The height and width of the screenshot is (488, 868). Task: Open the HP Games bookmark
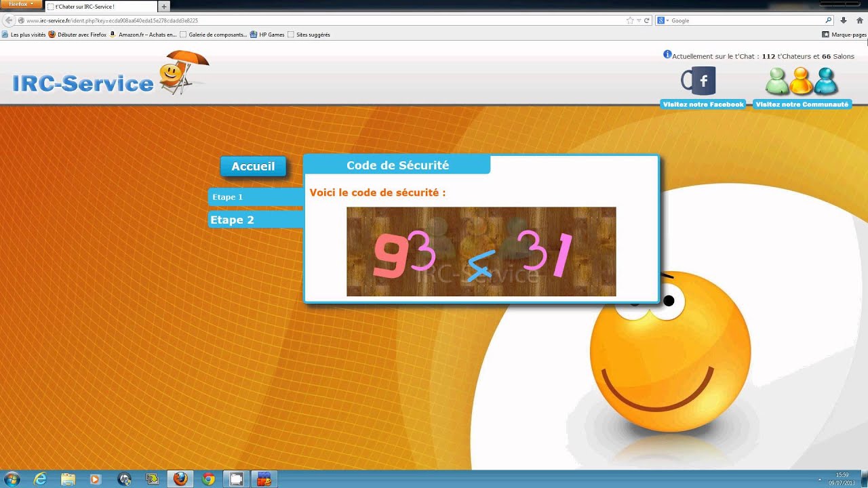coord(267,35)
